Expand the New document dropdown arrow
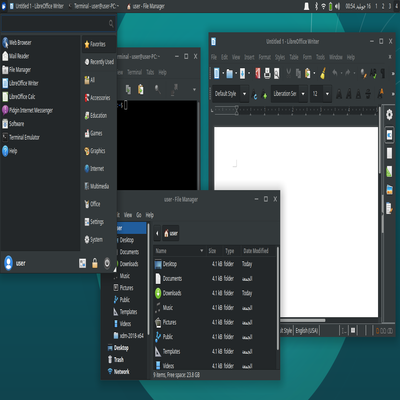 click(223, 73)
